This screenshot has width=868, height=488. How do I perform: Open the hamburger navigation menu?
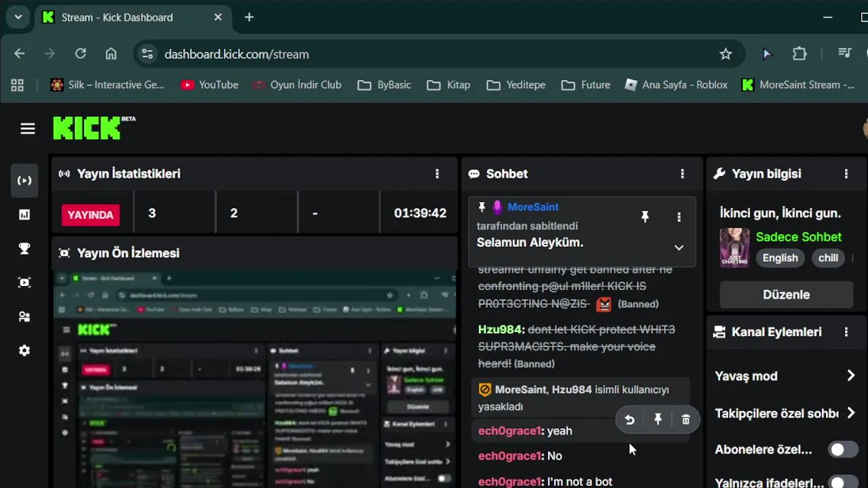[x=28, y=129]
